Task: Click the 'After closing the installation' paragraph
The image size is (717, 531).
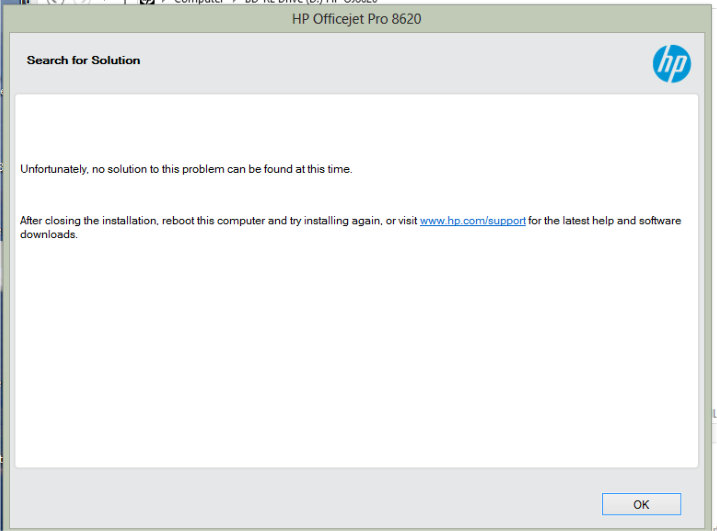Action: 350,227
